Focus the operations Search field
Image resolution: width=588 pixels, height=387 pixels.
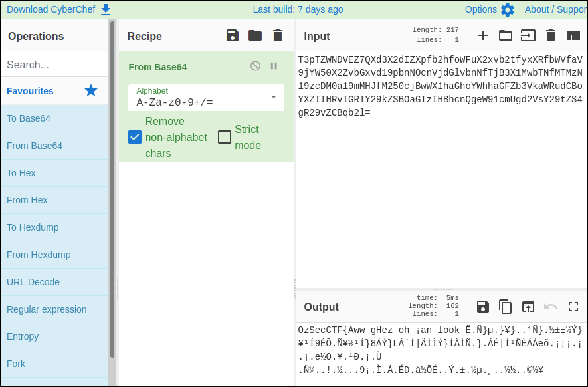pyautogui.click(x=54, y=64)
